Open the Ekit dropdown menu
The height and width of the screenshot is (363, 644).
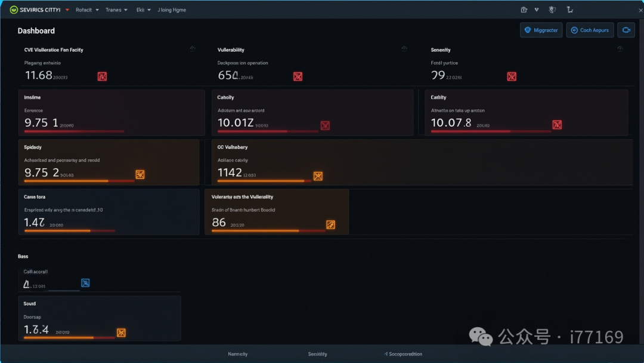(143, 10)
